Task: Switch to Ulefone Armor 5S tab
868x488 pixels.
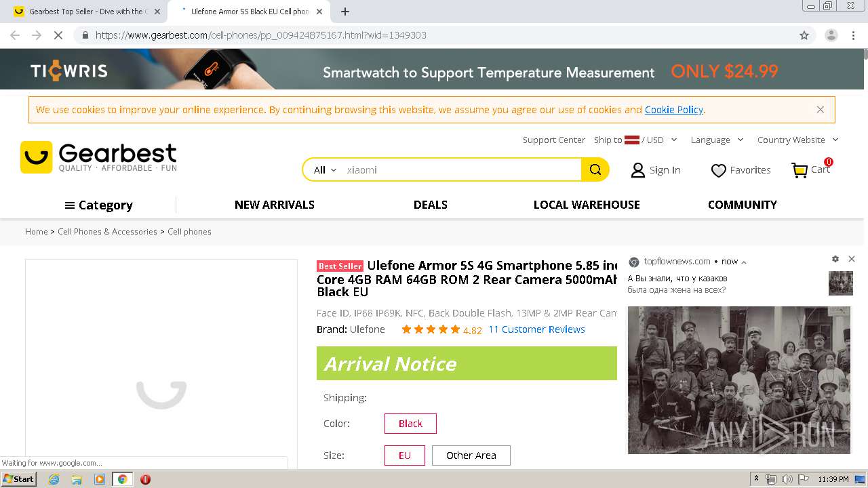Action: [x=249, y=12]
